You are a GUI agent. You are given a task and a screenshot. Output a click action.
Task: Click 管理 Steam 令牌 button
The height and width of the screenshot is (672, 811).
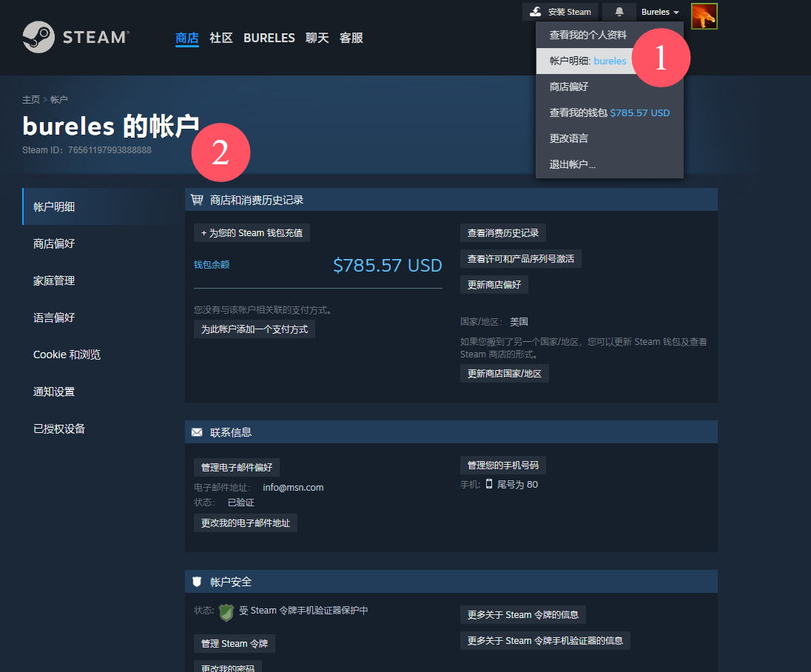tap(235, 644)
